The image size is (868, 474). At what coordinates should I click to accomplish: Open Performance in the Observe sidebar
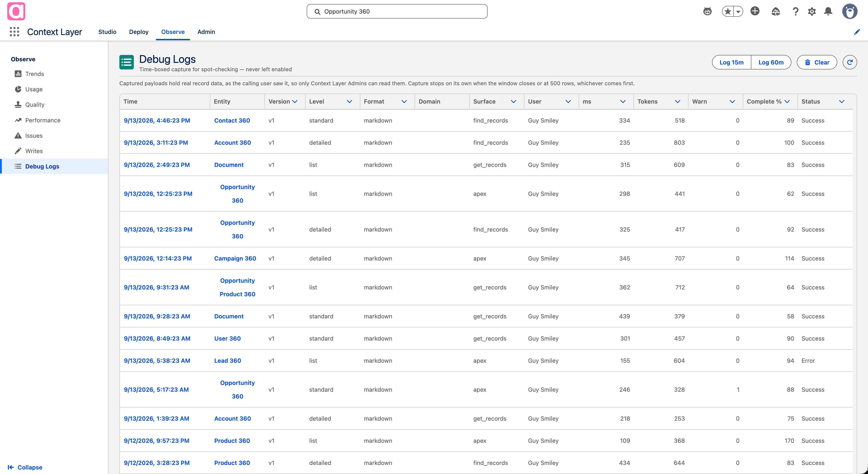(54, 120)
